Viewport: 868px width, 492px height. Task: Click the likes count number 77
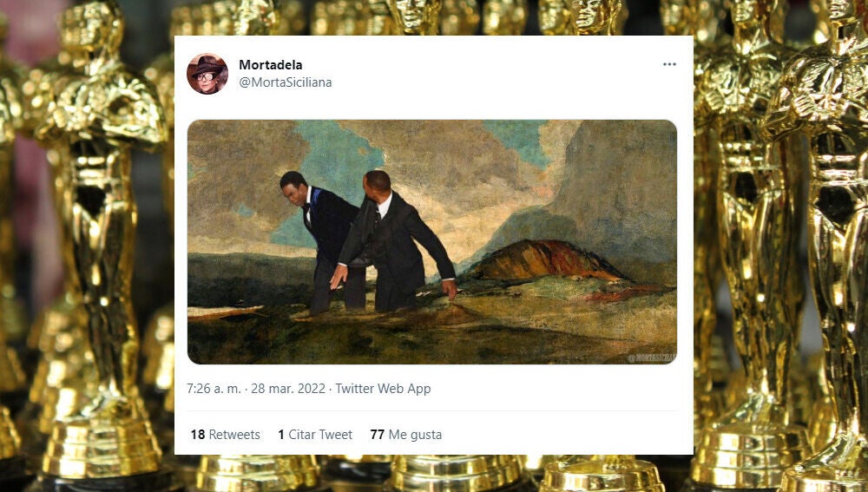(377, 435)
